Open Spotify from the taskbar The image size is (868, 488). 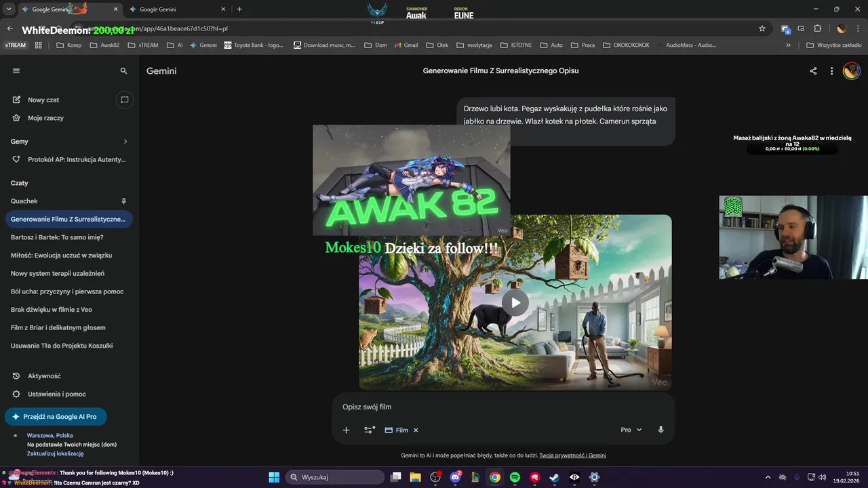515,477
